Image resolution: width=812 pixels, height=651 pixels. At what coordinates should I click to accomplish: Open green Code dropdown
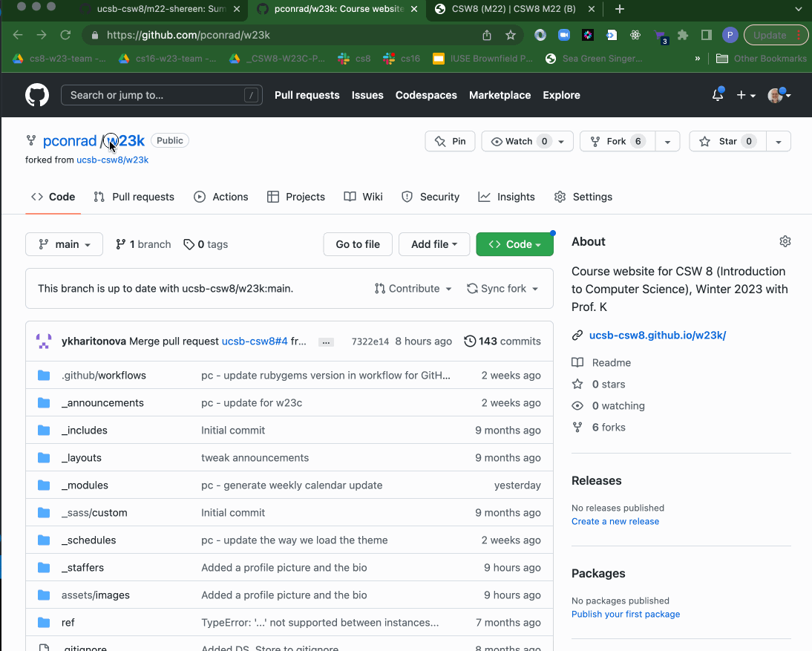(x=515, y=244)
